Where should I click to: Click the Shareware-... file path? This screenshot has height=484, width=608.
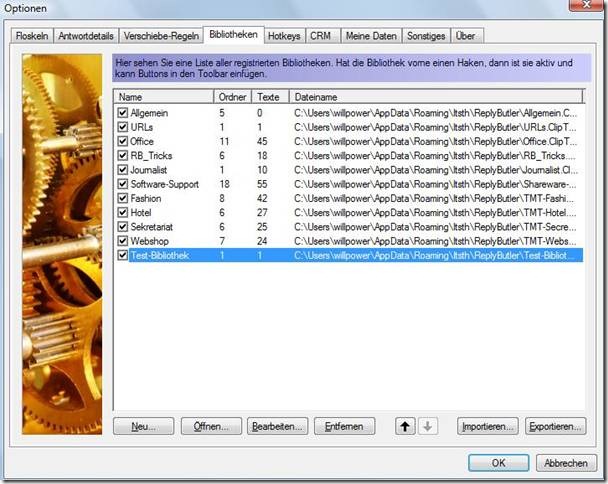click(435, 184)
